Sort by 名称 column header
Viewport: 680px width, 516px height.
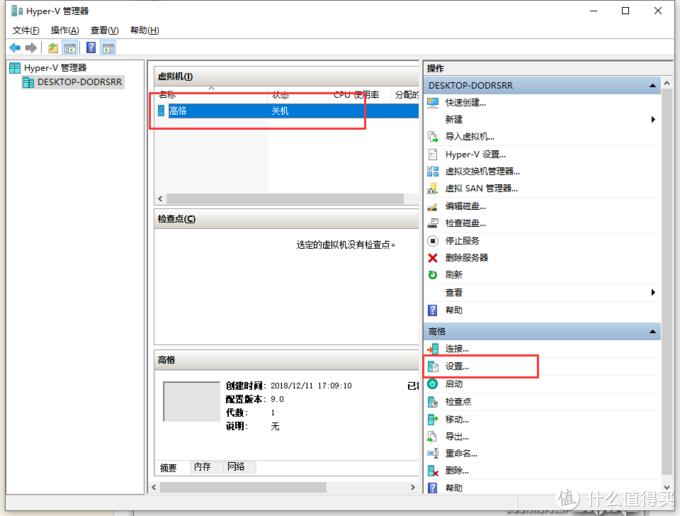point(167,95)
